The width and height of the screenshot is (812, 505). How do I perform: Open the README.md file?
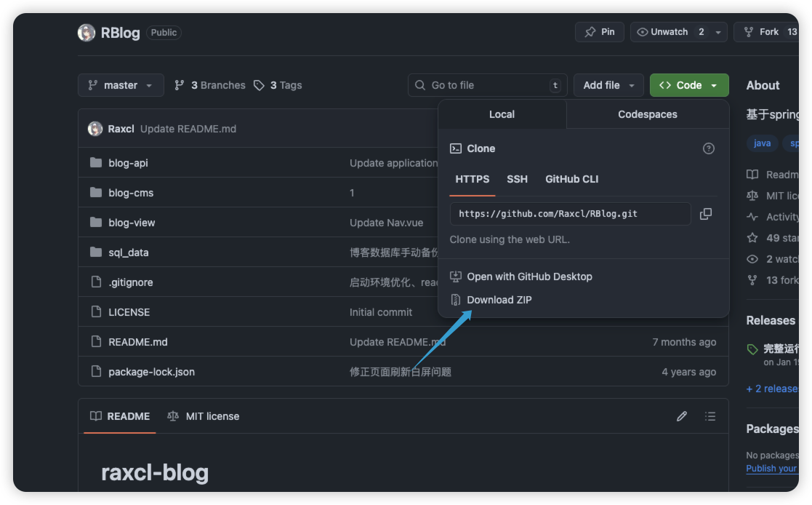click(x=137, y=342)
